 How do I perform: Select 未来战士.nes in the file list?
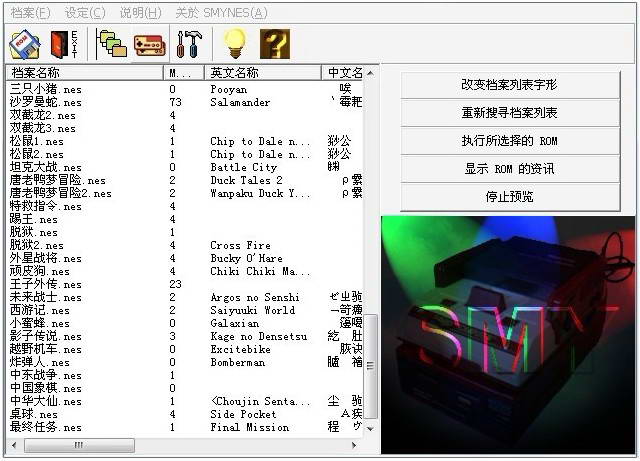point(46,297)
